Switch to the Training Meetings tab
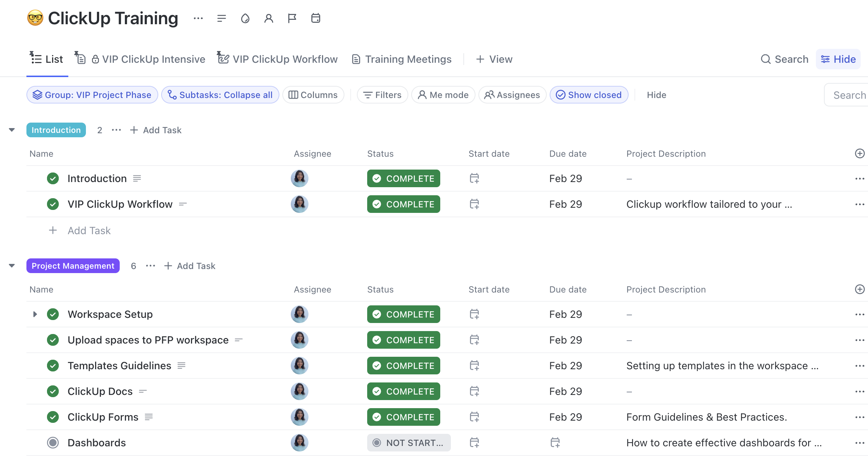This screenshot has height=461, width=868. coord(401,59)
